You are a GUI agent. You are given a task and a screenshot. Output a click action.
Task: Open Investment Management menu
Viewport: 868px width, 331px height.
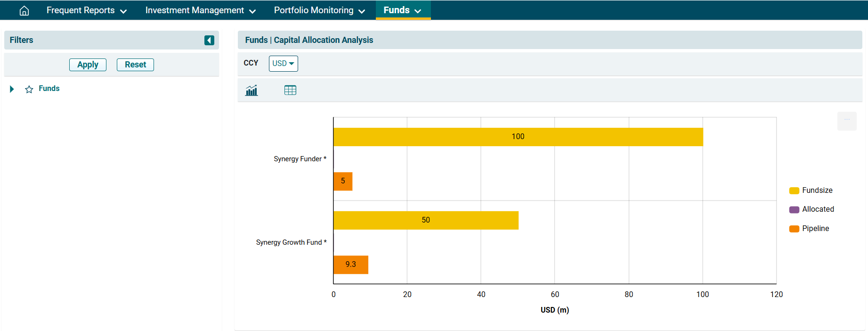[200, 10]
